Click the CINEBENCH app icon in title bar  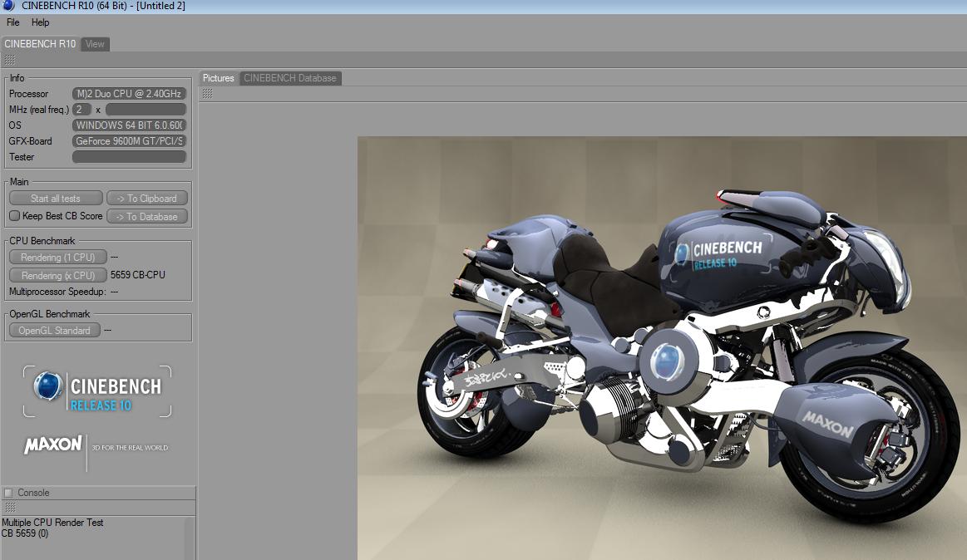(8, 6)
